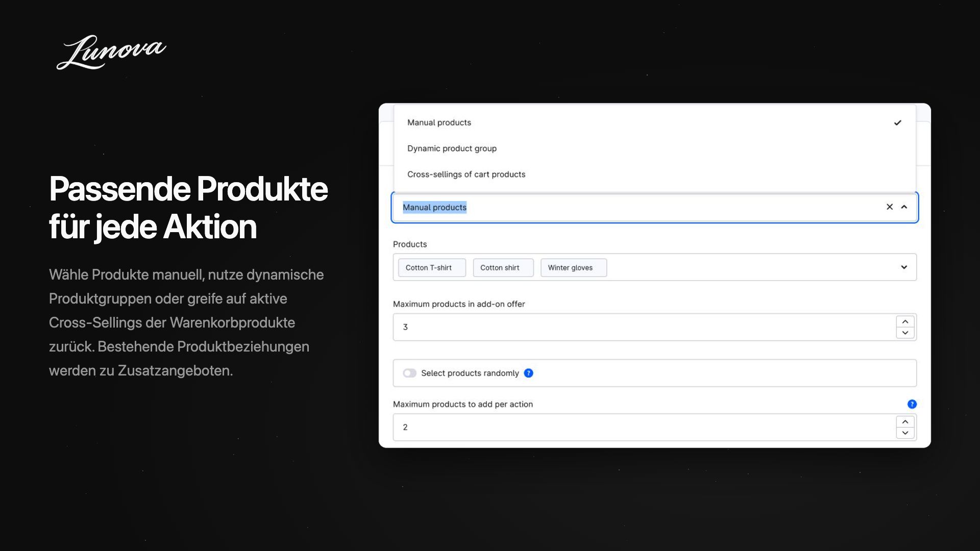The height and width of the screenshot is (551, 980).
Task: Click the checkmark next to Manual products
Action: pos(898,122)
